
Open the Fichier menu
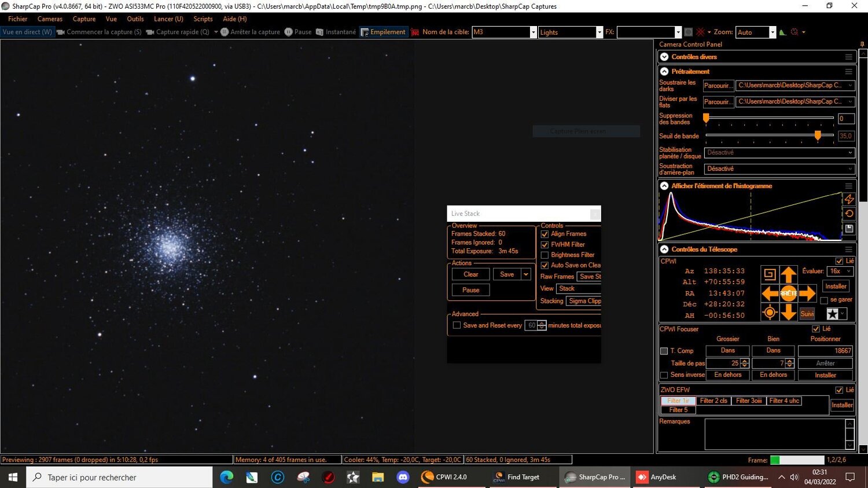click(x=18, y=19)
